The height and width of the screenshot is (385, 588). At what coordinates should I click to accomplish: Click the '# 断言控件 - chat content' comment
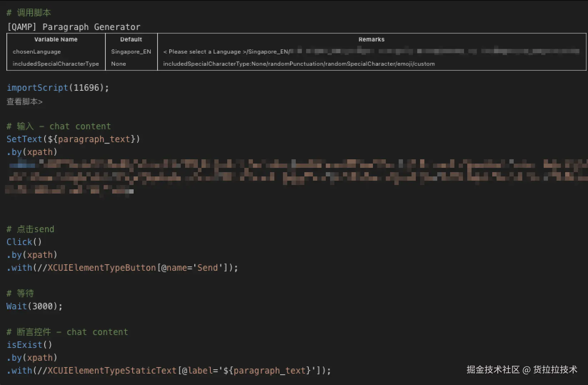(x=68, y=332)
